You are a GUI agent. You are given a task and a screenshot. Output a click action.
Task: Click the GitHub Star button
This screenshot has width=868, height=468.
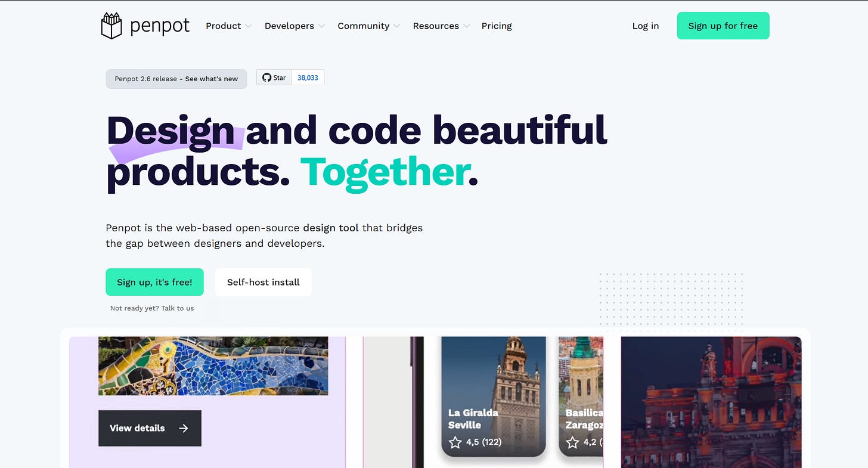pyautogui.click(x=274, y=78)
